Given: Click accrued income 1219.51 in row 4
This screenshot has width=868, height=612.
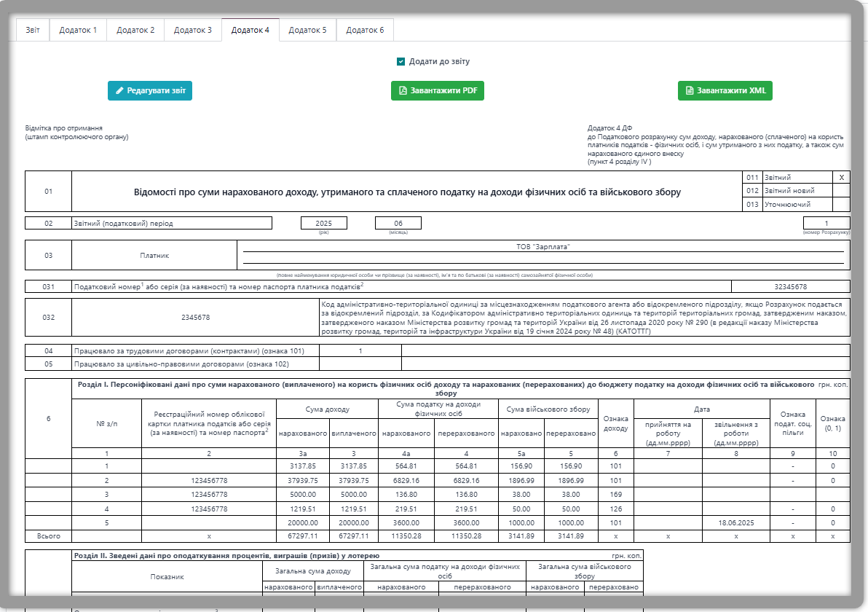Looking at the screenshot, I should coord(303,509).
